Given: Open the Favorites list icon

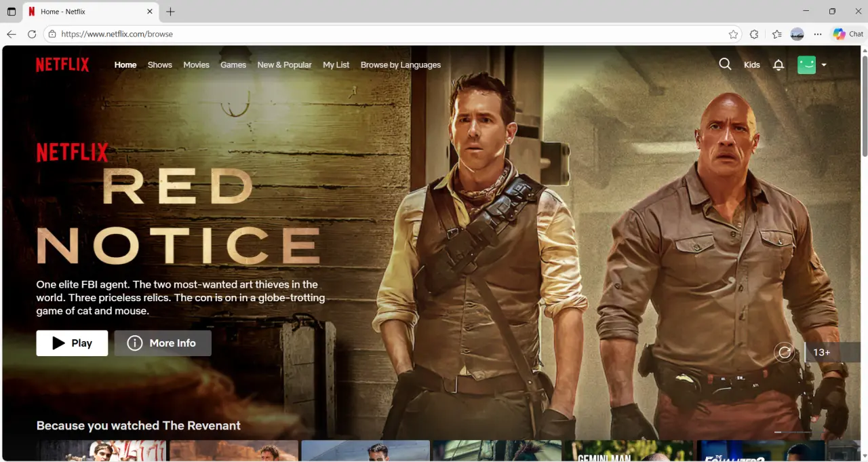Looking at the screenshot, I should pyautogui.click(x=777, y=34).
